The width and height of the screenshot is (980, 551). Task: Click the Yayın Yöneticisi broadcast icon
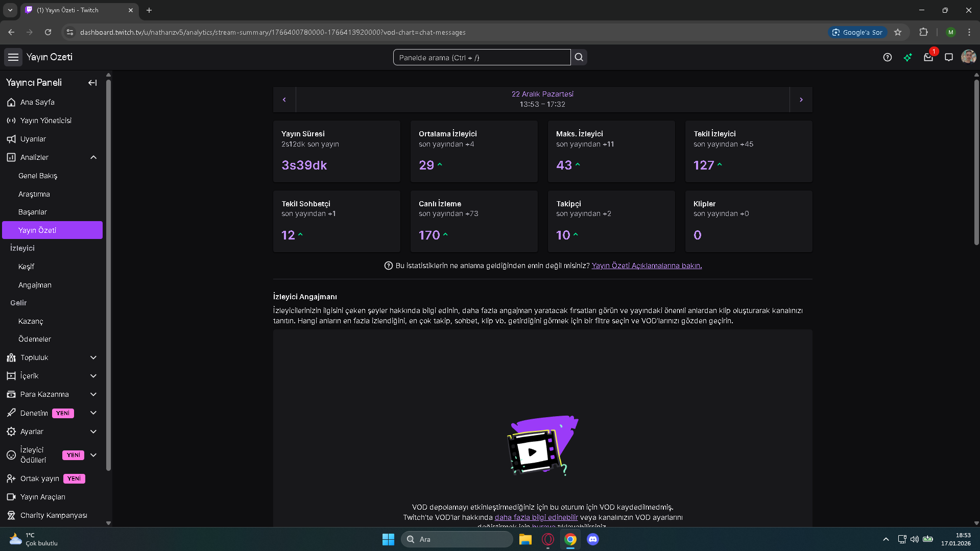click(x=11, y=121)
